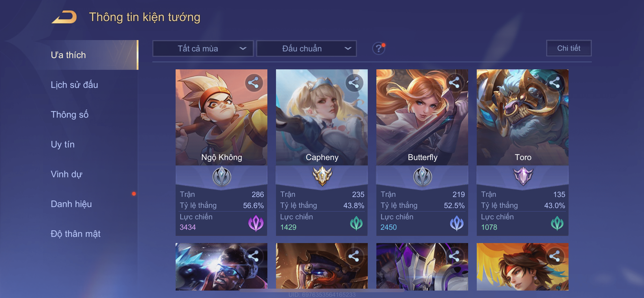Expand the Tất cả mùa season dropdown
This screenshot has width=644, height=298.
coord(203,48)
